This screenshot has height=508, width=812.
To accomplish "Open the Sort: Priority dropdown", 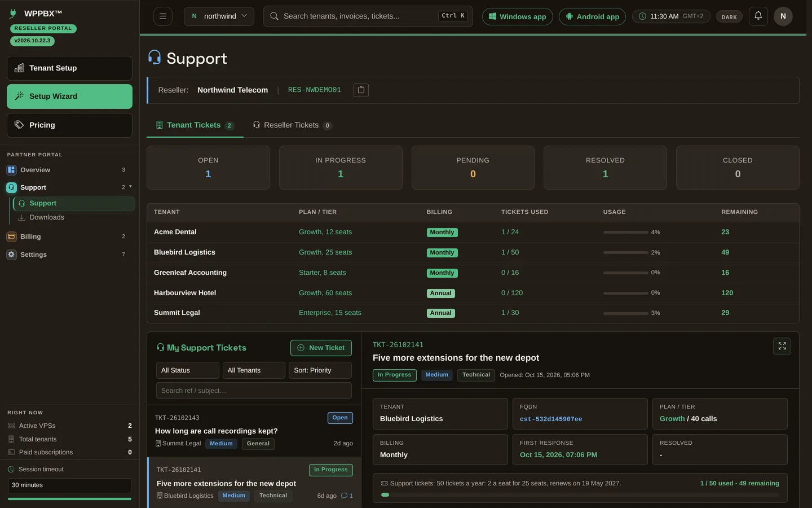I will pyautogui.click(x=320, y=370).
